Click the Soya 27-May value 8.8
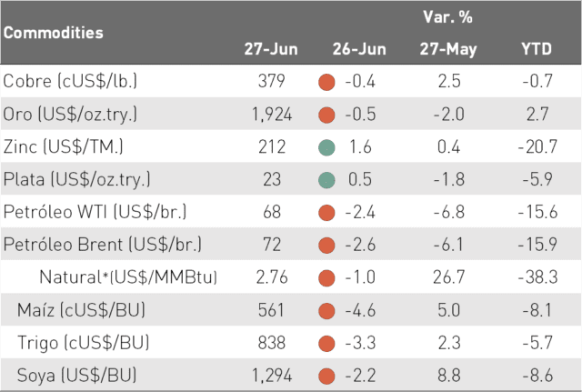Screen dimensions: 582x392 pyautogui.click(x=449, y=376)
